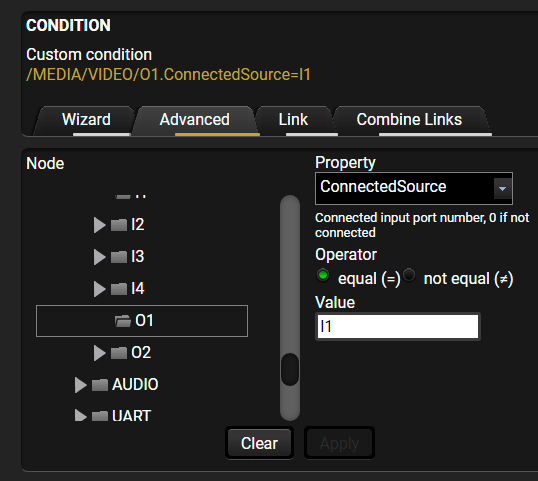Expand the I2 tree node arrow

coord(99,225)
